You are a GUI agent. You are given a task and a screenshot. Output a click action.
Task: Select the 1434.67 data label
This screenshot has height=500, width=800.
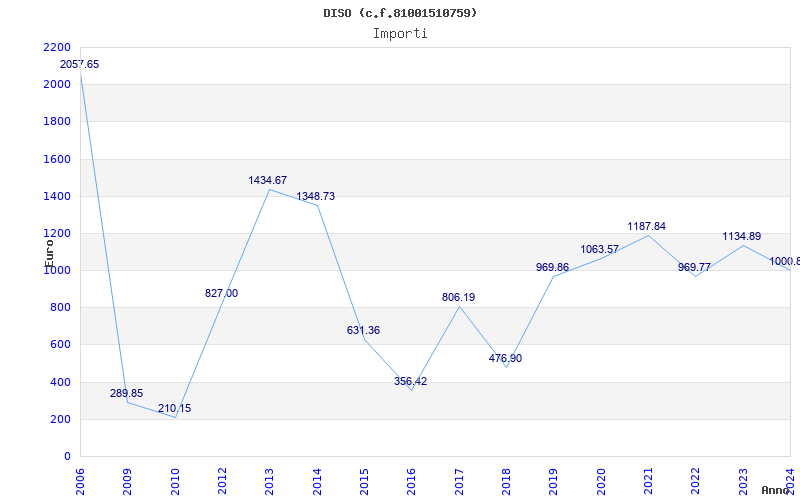[x=268, y=180]
